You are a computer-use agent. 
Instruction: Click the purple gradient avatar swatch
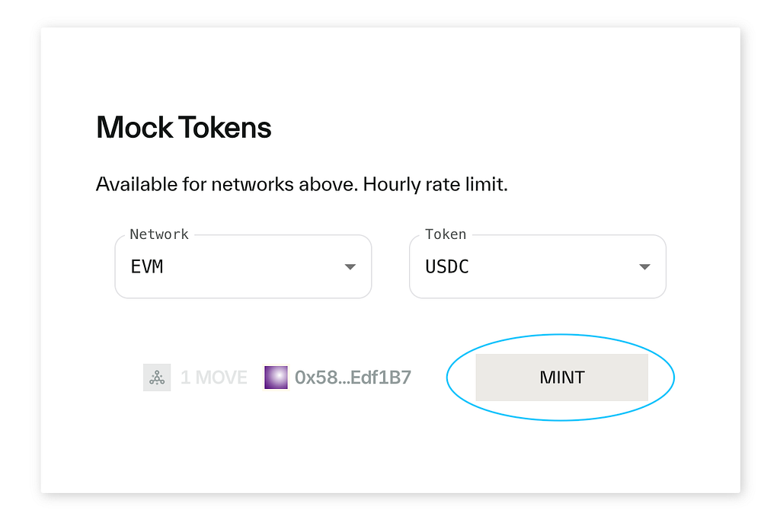point(276,377)
